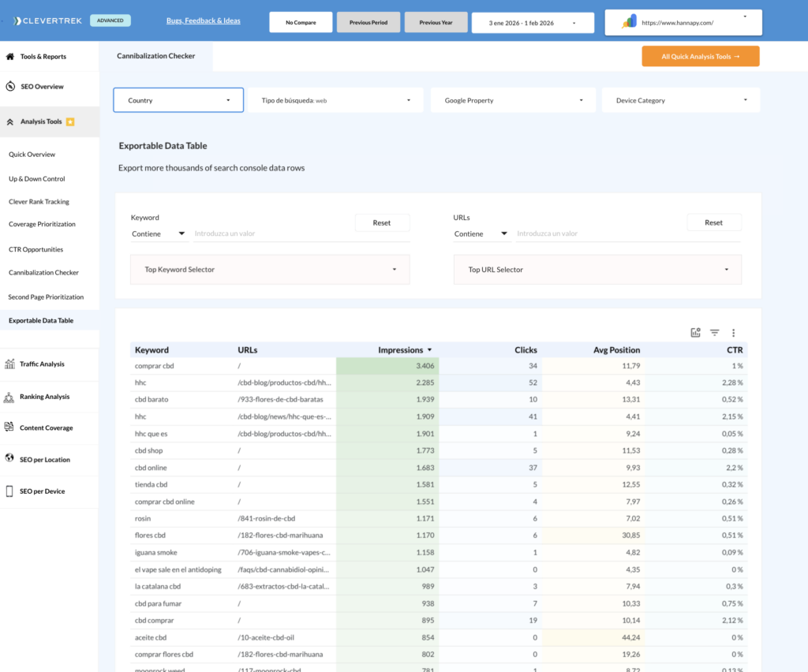The width and height of the screenshot is (808, 672).
Task: Expand the Top Keyword Selector dropdown
Action: 270,270
